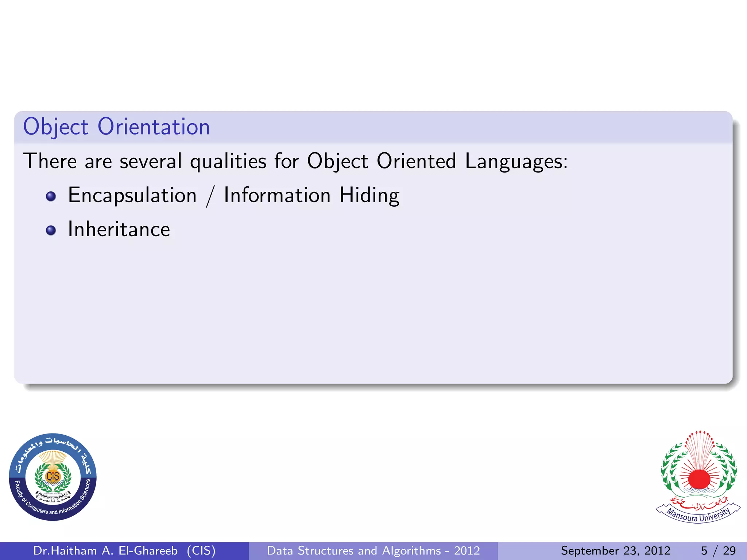This screenshot has width=747, height=560.
Task: Click the Object Orientation block title
Action: (x=116, y=127)
